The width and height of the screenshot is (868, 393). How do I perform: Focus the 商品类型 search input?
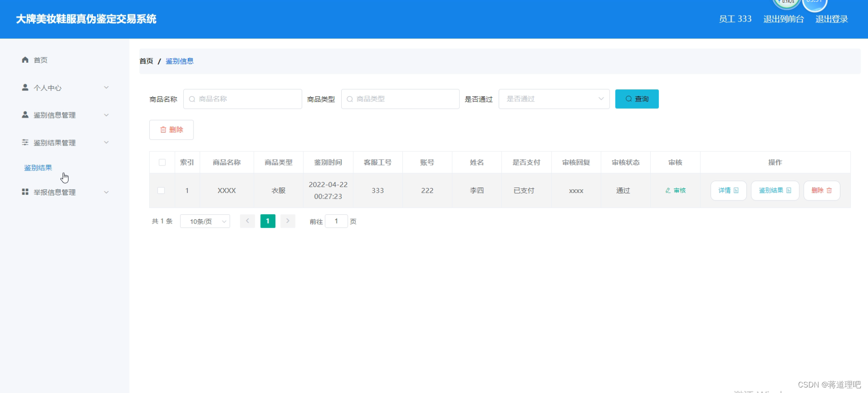pos(400,99)
